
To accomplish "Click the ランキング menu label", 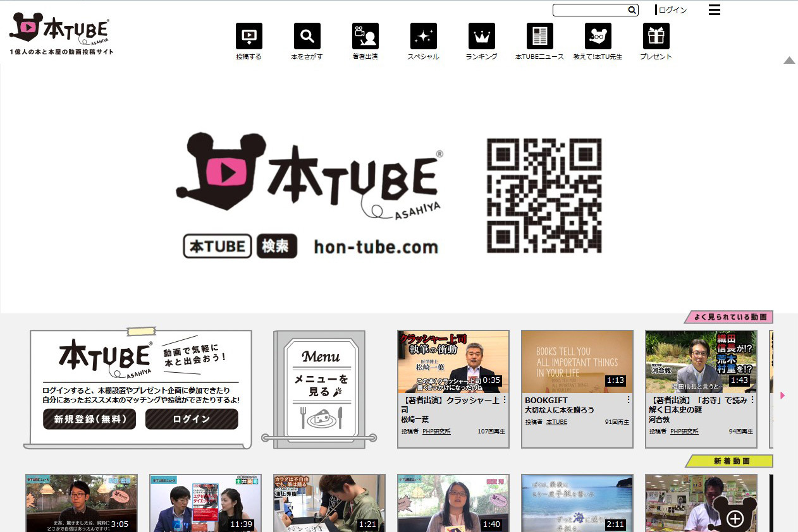I will [x=482, y=56].
